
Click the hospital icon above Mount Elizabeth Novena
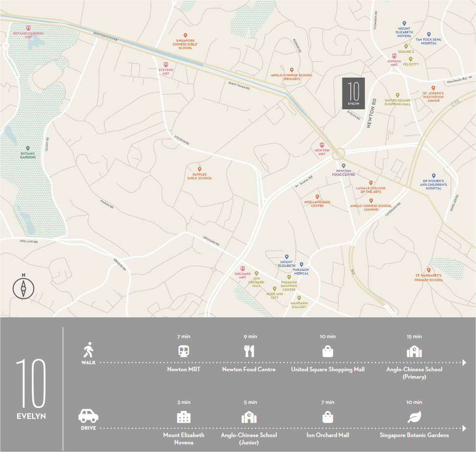183,417
